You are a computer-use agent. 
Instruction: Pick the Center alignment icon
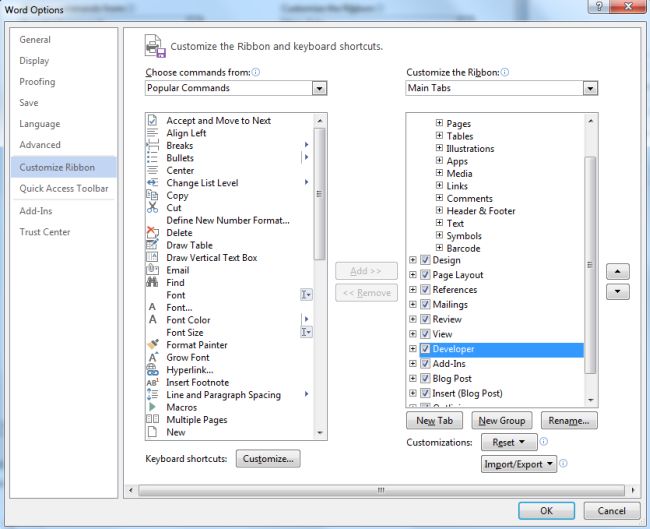tap(152, 170)
